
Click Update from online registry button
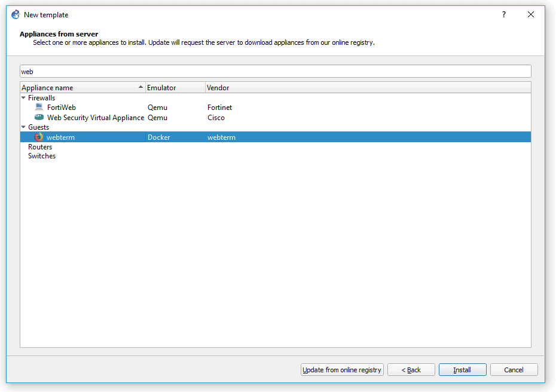point(342,370)
